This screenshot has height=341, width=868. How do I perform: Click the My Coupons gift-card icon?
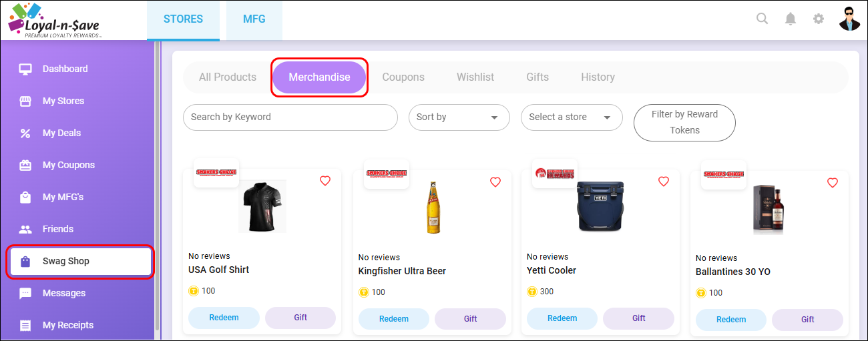(25, 165)
